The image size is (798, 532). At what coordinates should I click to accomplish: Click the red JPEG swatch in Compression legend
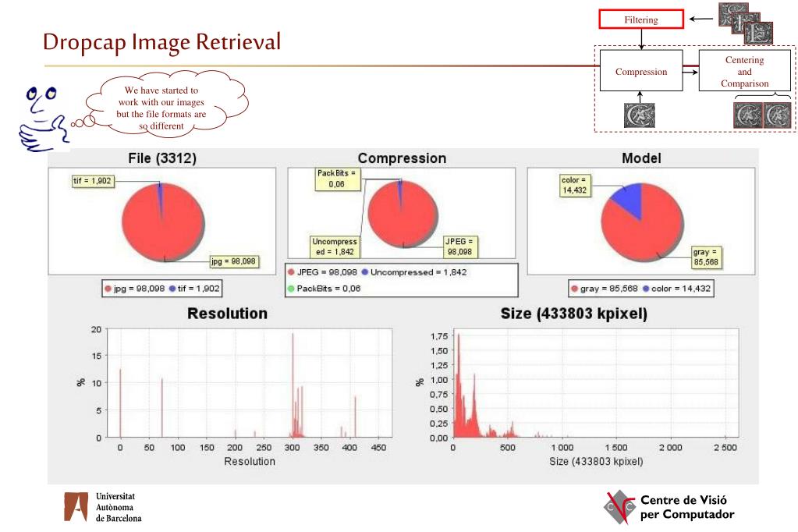pyautogui.click(x=291, y=272)
